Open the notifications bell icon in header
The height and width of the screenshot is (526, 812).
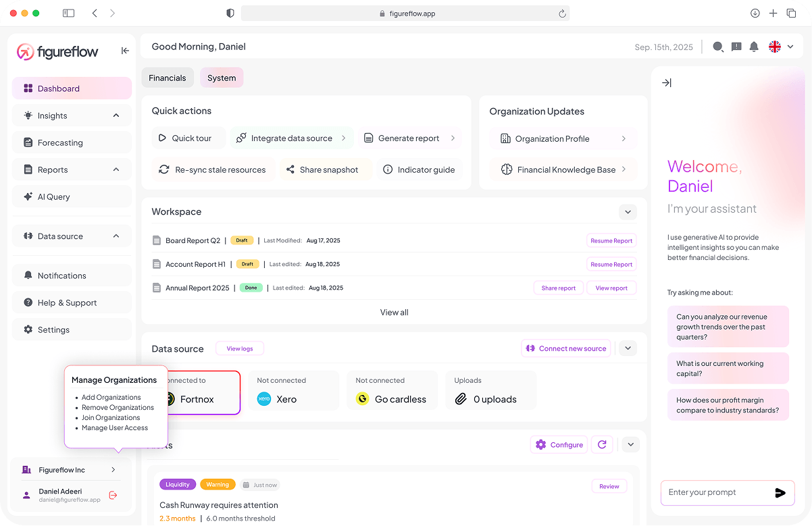[754, 47]
